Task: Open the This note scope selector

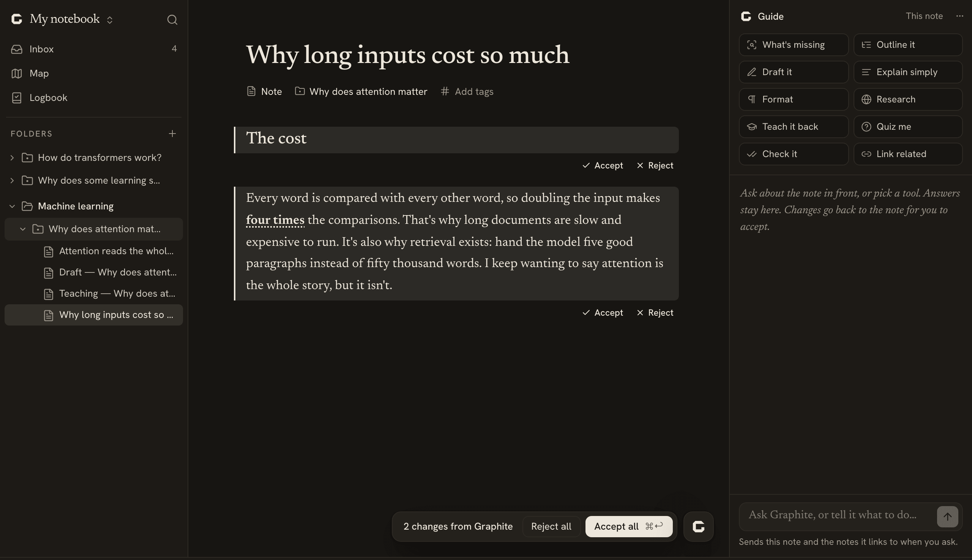Action: 924,16
